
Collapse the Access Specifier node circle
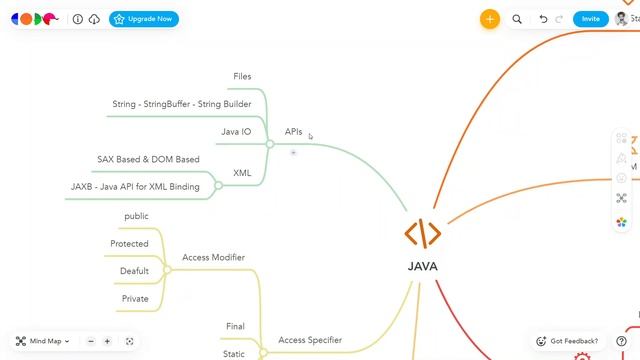tap(263, 352)
